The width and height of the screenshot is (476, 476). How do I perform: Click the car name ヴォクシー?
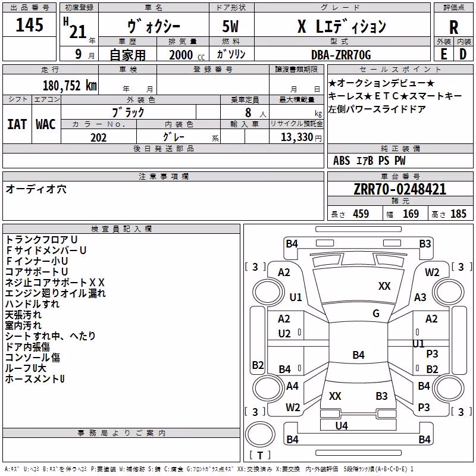[x=154, y=26]
